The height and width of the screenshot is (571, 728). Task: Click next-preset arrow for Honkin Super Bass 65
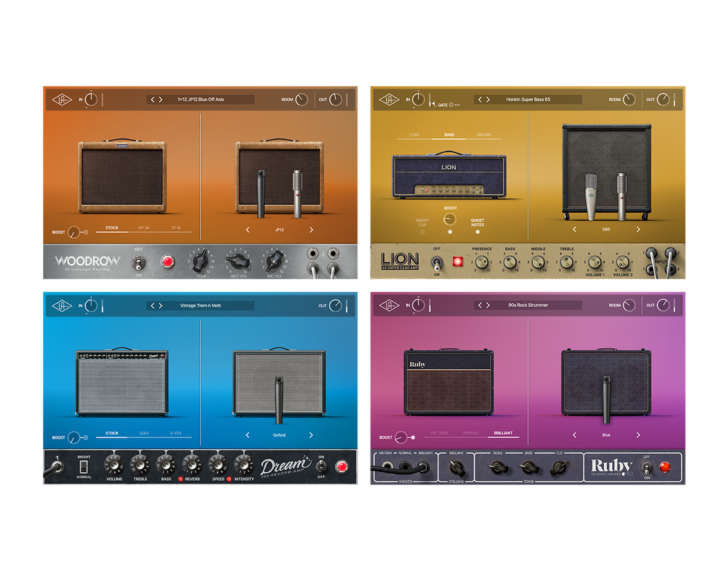pos(487,99)
